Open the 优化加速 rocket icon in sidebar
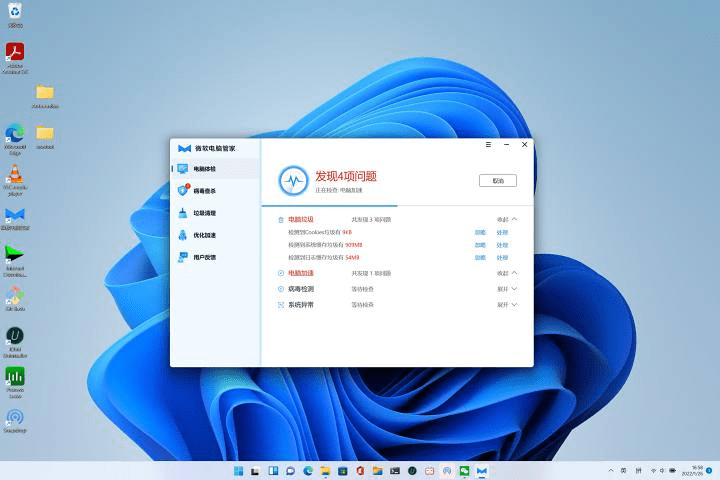This screenshot has width=720, height=480. pos(183,235)
